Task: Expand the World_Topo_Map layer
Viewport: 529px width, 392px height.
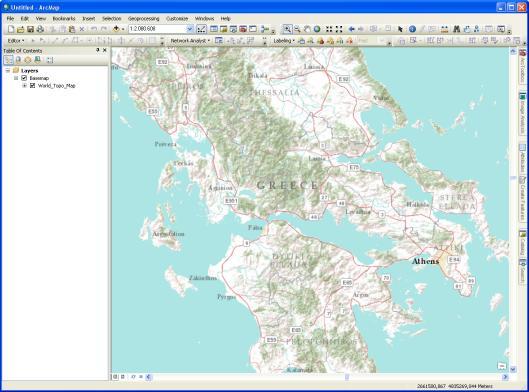Action: tap(24, 86)
